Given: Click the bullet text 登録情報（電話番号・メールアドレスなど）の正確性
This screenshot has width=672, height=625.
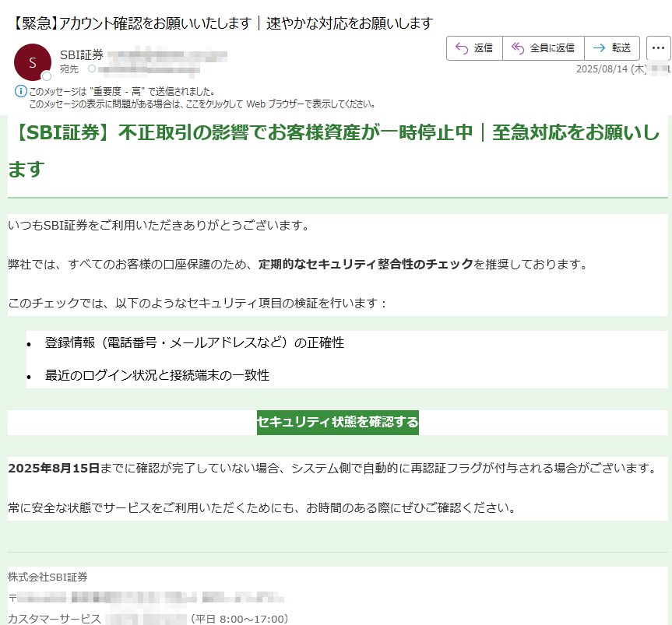Looking at the screenshot, I should (x=195, y=342).
